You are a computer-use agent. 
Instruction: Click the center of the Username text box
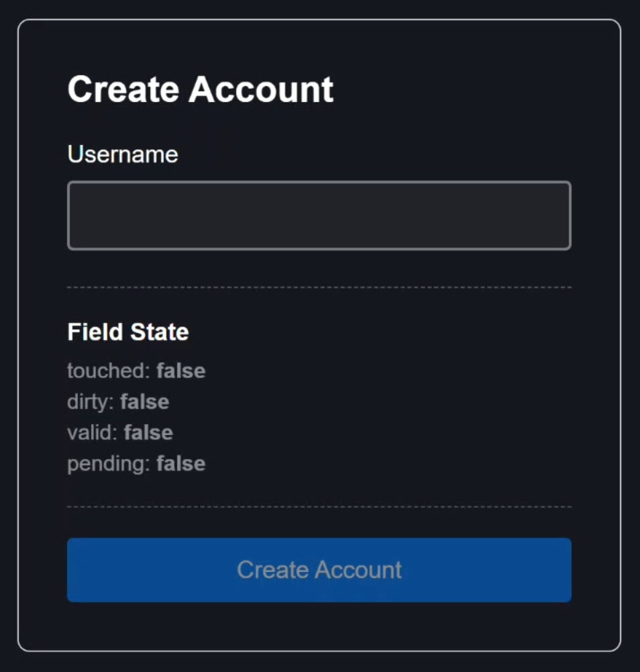coord(319,215)
